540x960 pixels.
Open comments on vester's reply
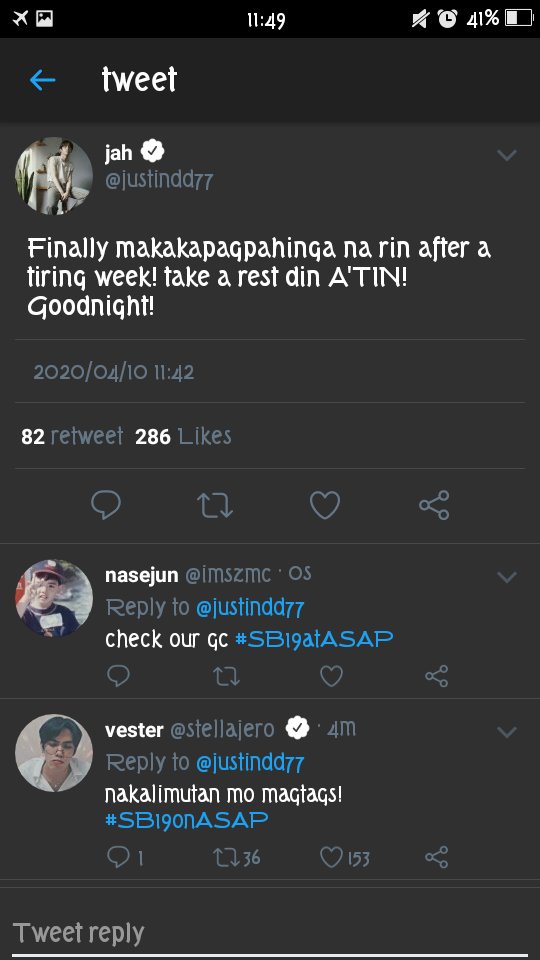click(125, 857)
